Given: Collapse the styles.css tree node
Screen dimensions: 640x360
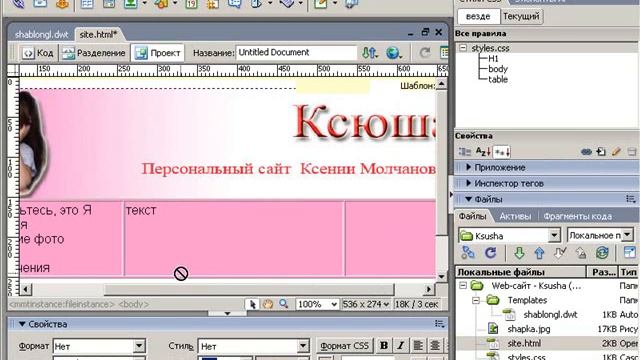Looking at the screenshot, I should tap(463, 48).
